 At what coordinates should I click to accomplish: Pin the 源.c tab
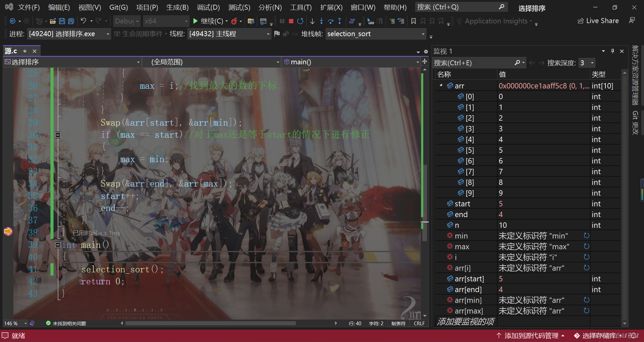pyautogui.click(x=24, y=51)
